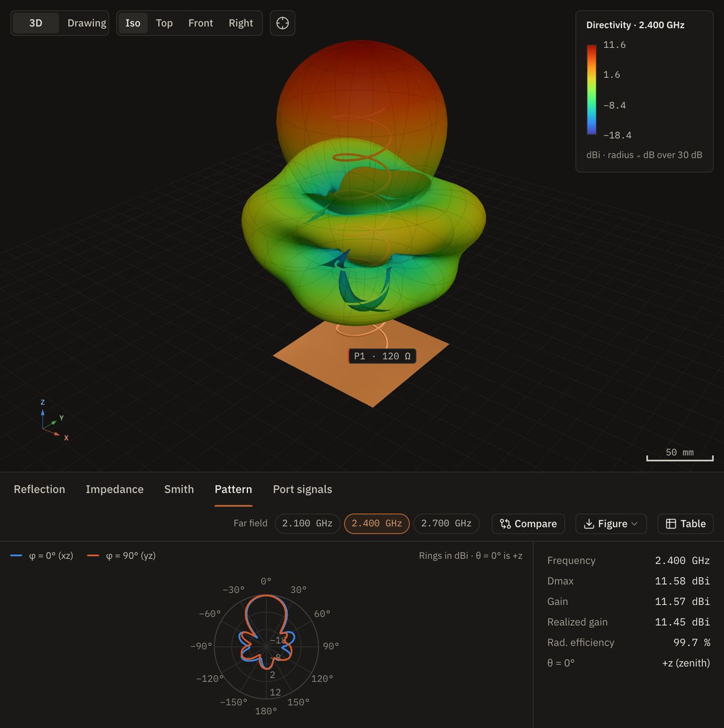
Task: Choose the 2.100 GHz far field
Action: tap(307, 523)
